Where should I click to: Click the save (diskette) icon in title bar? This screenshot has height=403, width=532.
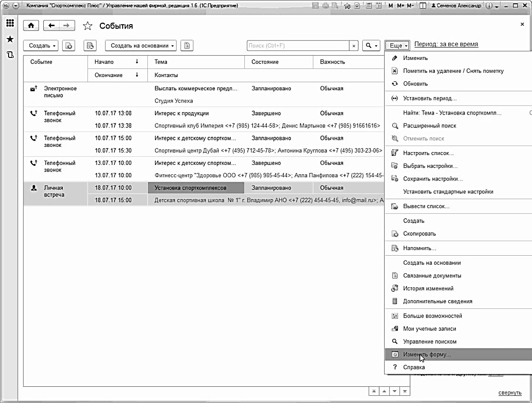pos(315,5)
